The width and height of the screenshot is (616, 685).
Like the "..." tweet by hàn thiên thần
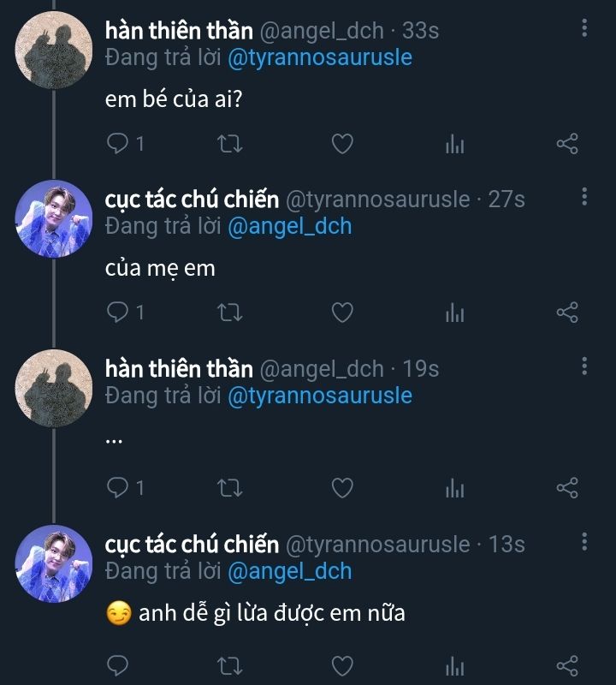tap(342, 488)
